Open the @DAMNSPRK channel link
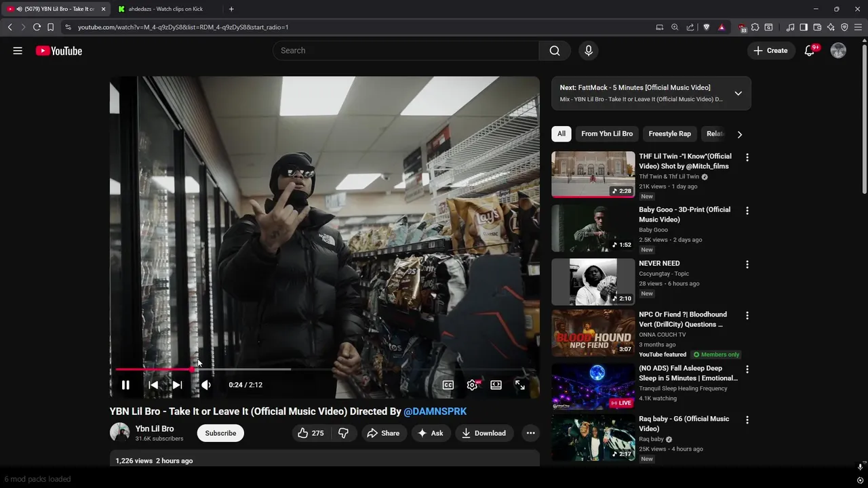Image resolution: width=868 pixels, height=488 pixels. pos(435,411)
